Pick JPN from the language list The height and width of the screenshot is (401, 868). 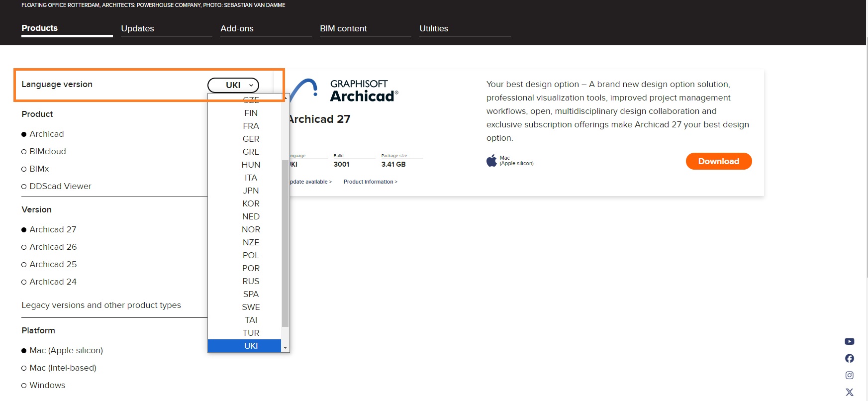245,191
